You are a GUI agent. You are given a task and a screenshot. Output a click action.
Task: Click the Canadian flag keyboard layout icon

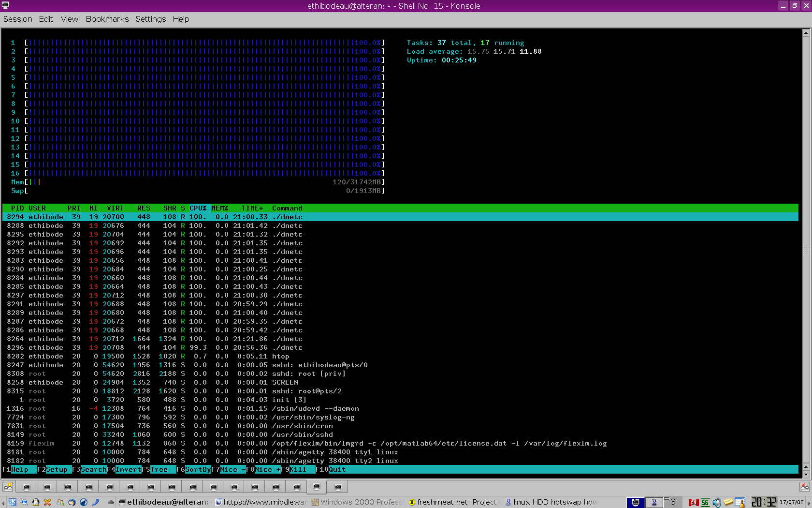click(694, 502)
